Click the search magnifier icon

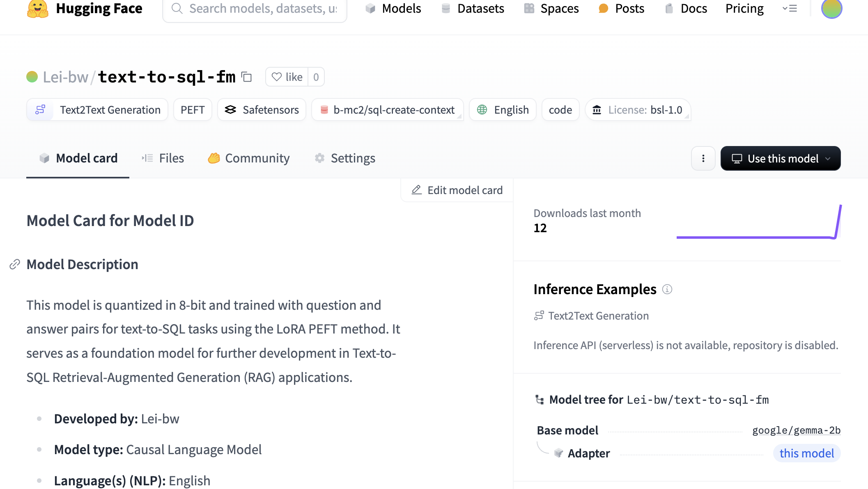[177, 8]
